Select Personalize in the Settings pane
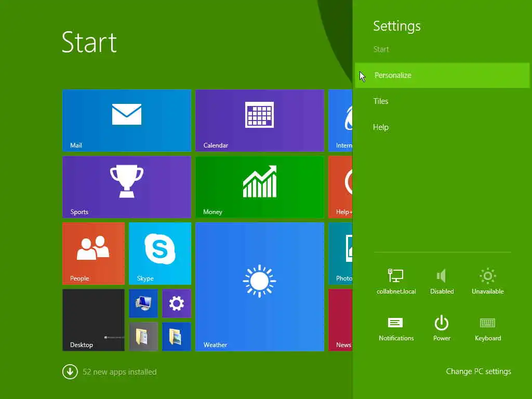Screen dimensions: 532x399 point(442,75)
